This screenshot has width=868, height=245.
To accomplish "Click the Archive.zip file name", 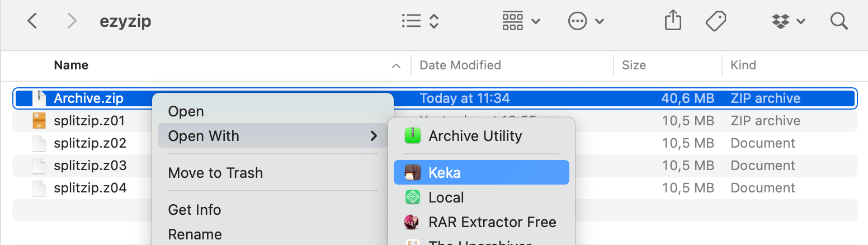I will click(x=88, y=98).
